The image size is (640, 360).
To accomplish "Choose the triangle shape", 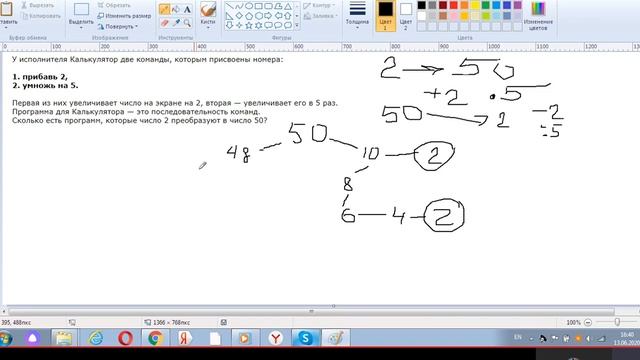I will tap(288, 6).
